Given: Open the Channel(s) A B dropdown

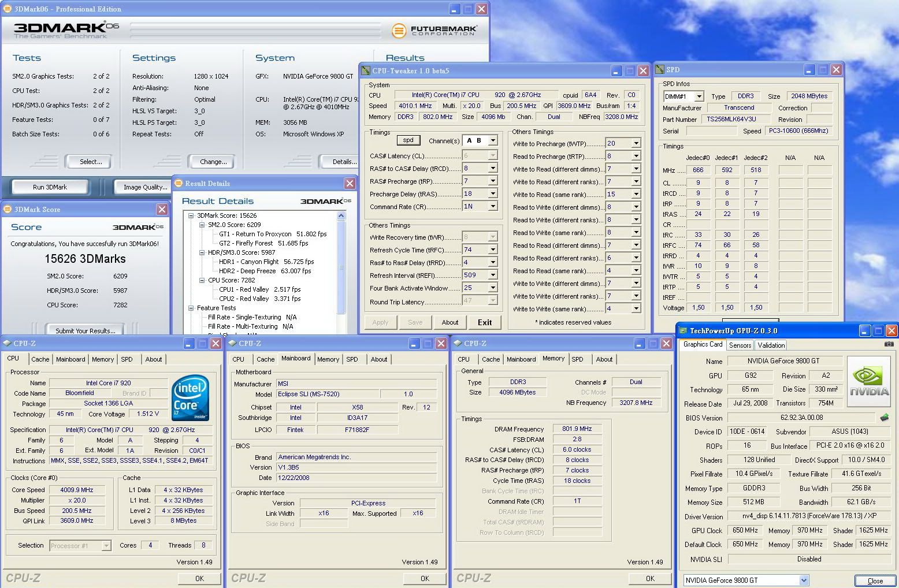Looking at the screenshot, I should 493,140.
